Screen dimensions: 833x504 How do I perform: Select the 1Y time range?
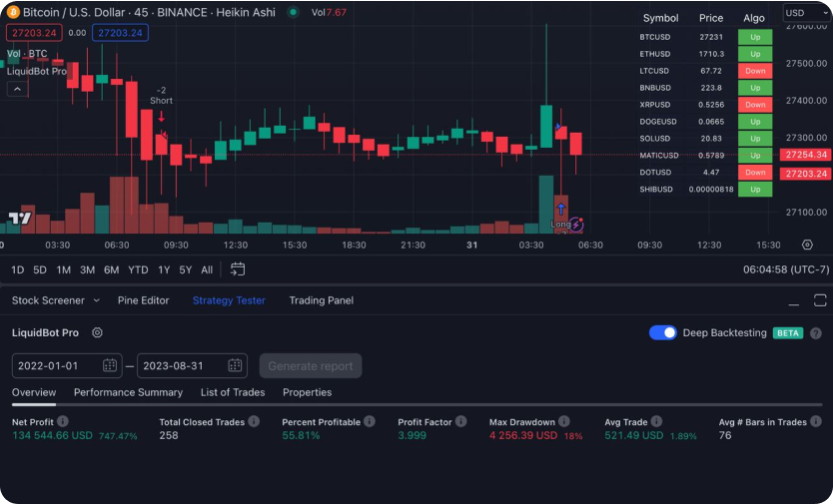(x=164, y=269)
